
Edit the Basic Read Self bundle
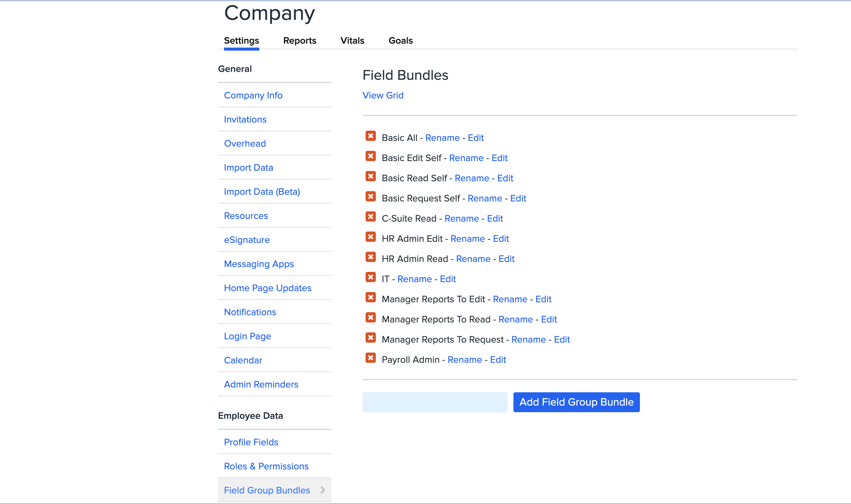point(505,178)
